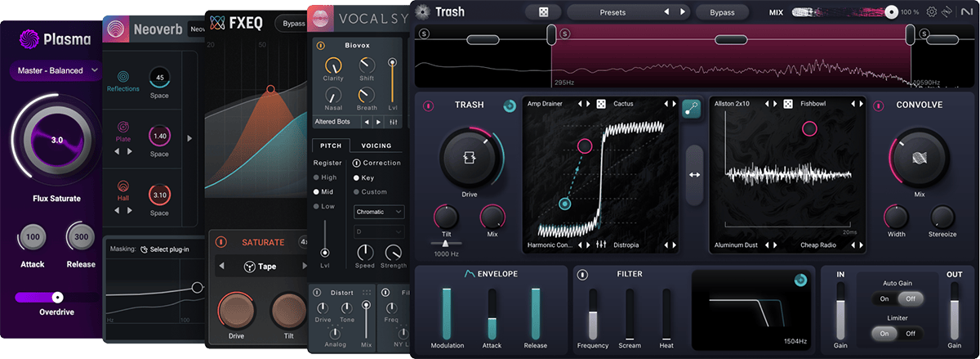
Task: Open sliders icon next to Altered Bots
Action: [x=393, y=122]
